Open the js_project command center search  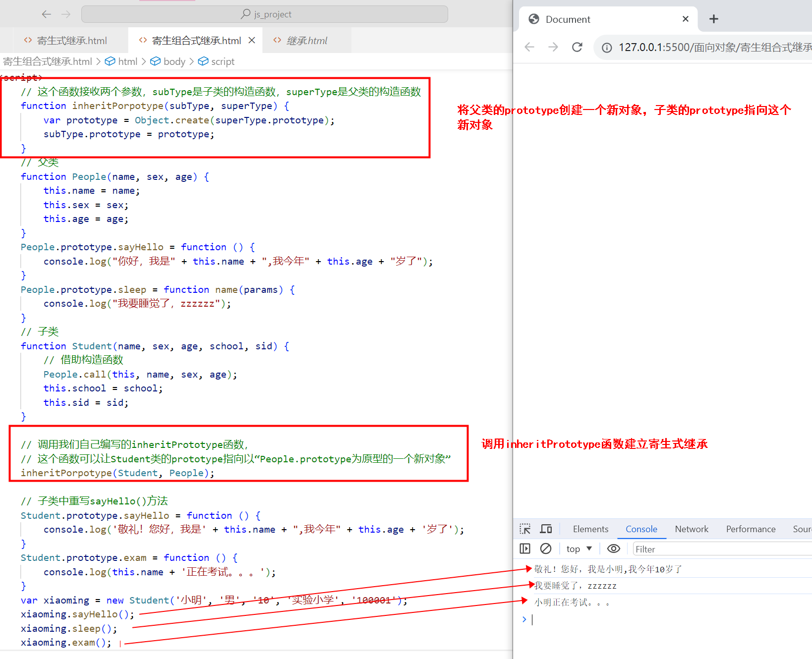tap(265, 14)
